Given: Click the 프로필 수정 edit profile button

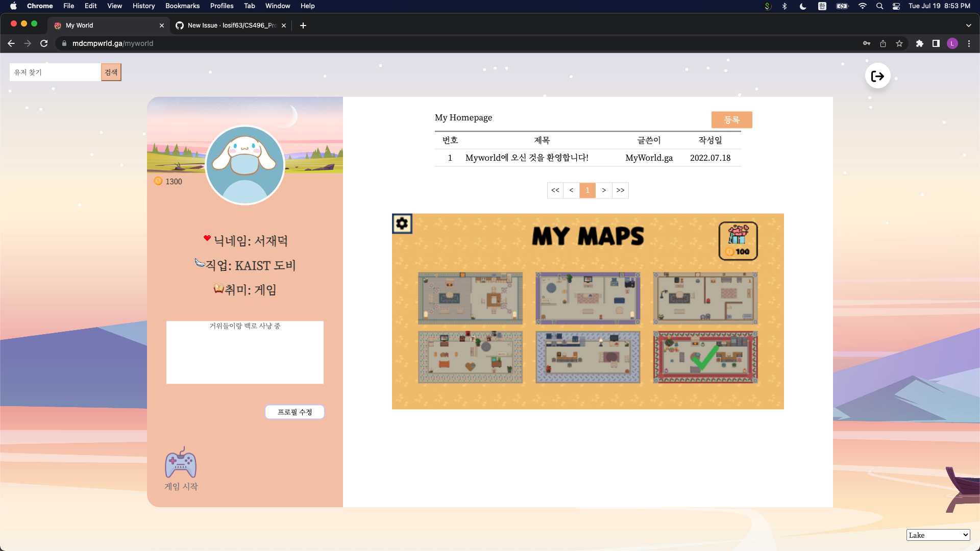Looking at the screenshot, I should pos(295,412).
